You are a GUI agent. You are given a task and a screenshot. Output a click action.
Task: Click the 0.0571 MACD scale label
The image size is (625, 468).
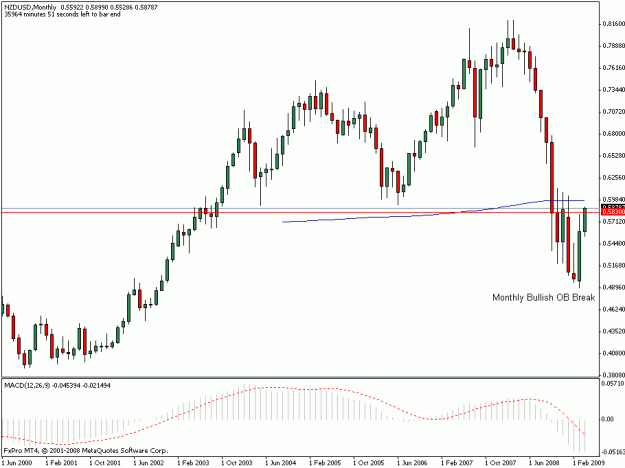click(x=613, y=383)
